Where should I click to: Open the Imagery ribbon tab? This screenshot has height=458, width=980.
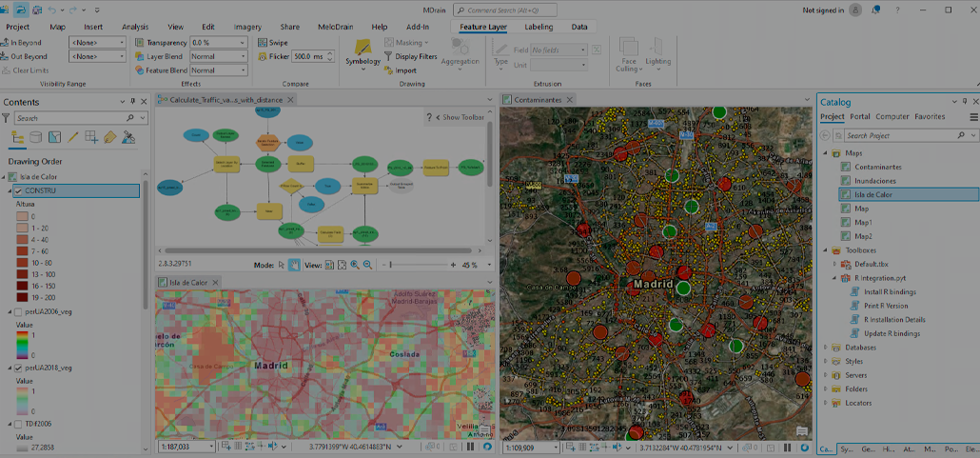coord(247,27)
